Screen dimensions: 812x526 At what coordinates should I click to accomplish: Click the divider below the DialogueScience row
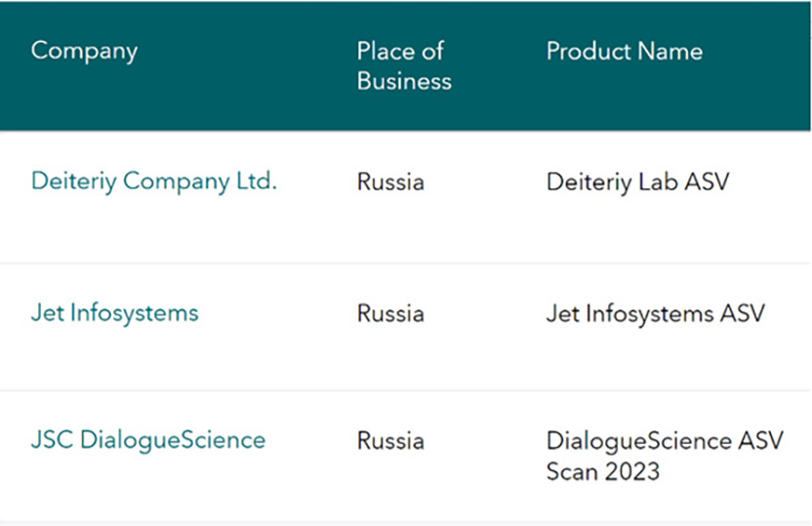(405, 521)
